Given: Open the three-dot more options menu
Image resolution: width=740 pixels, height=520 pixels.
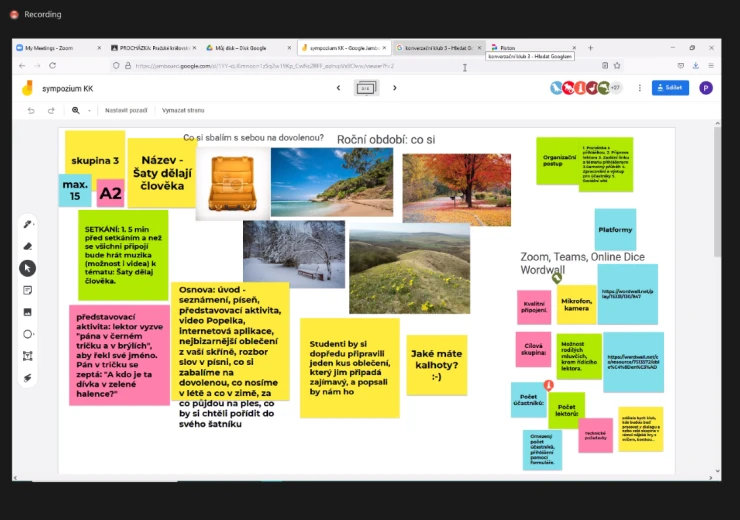Looking at the screenshot, I should (639, 88).
